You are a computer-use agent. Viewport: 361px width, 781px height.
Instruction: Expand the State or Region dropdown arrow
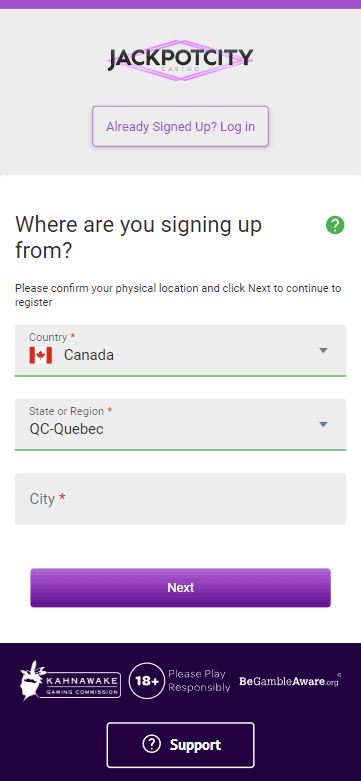[324, 424]
